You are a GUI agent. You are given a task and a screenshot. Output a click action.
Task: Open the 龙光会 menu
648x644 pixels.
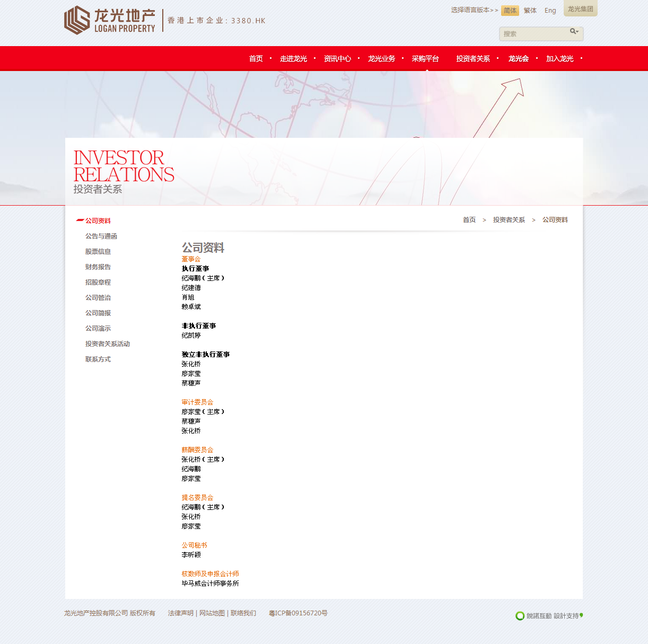coord(519,59)
